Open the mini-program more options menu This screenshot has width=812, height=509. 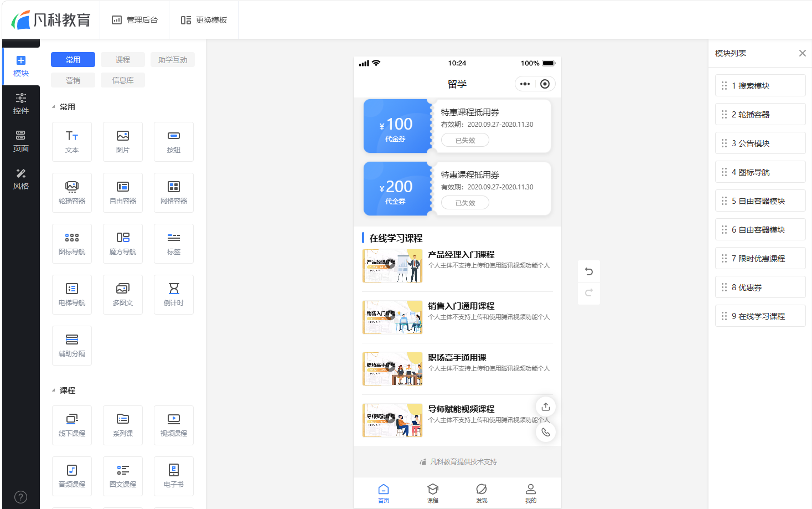click(x=525, y=84)
